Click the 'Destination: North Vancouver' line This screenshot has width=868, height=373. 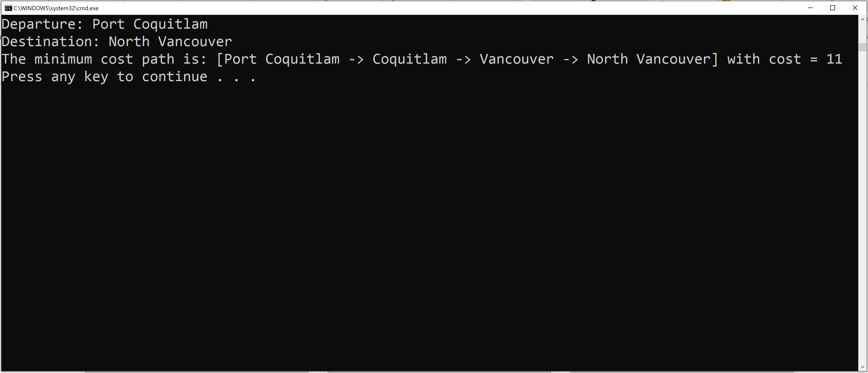117,42
